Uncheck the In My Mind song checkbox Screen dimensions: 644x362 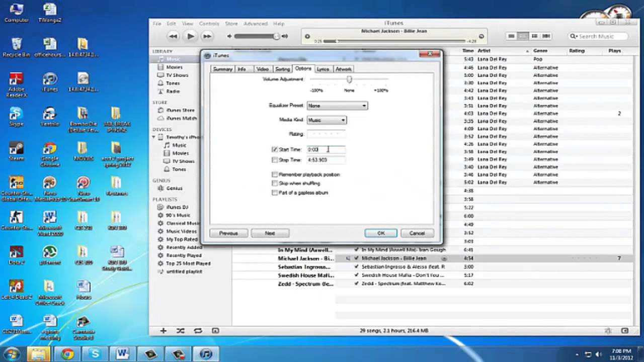pos(357,249)
